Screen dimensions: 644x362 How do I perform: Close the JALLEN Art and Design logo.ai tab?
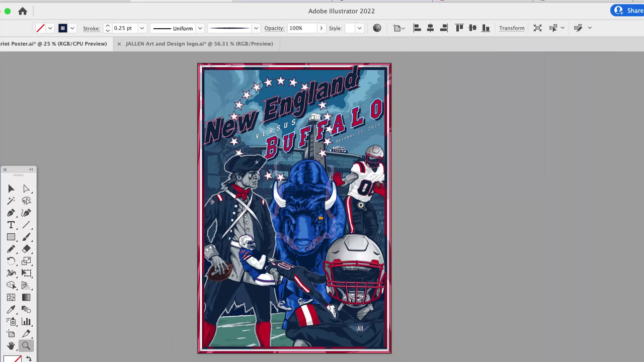(119, 44)
